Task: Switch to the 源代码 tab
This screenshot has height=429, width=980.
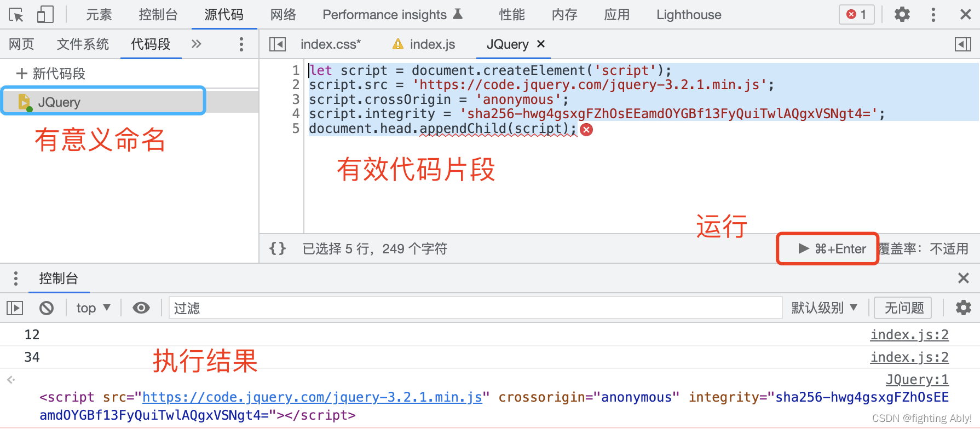Action: [224, 15]
